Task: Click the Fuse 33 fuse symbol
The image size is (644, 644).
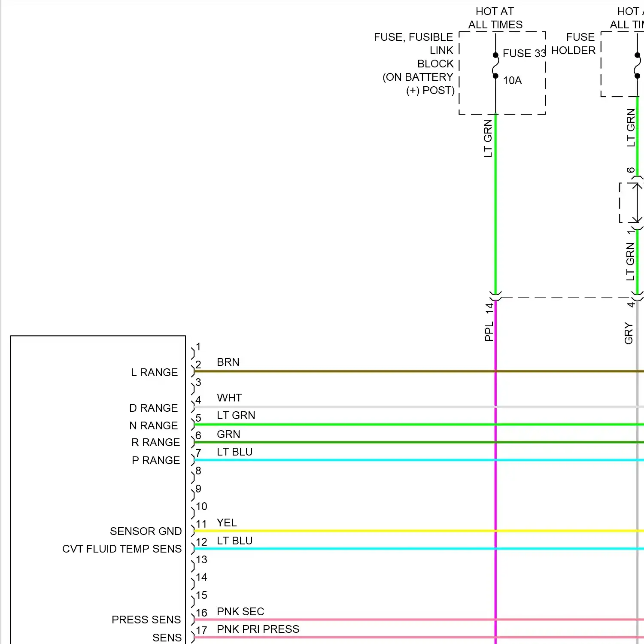Action: pyautogui.click(x=495, y=65)
